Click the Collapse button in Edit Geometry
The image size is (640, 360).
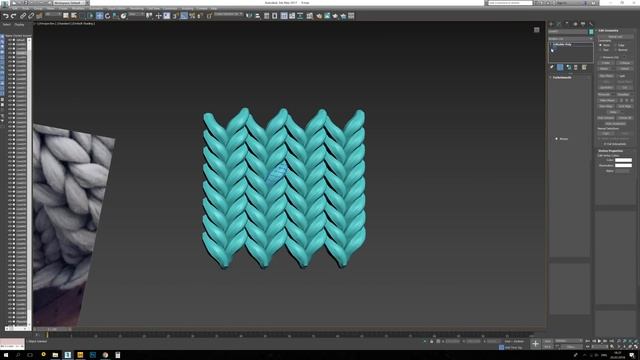click(x=624, y=63)
